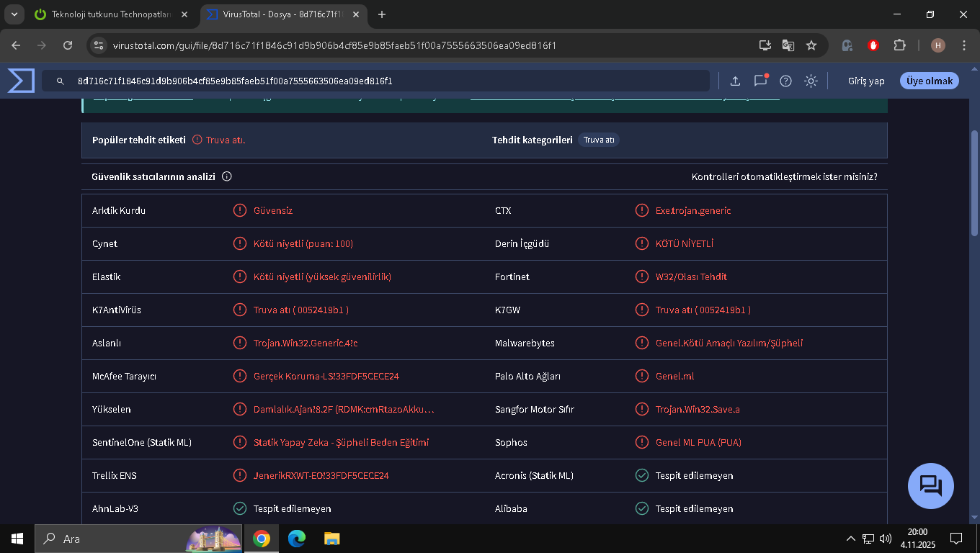980x553 pixels.
Task: Click Genel.Kötü Amaçlı Yazılım/Şüpheli Malwarebytes result
Action: (x=729, y=343)
